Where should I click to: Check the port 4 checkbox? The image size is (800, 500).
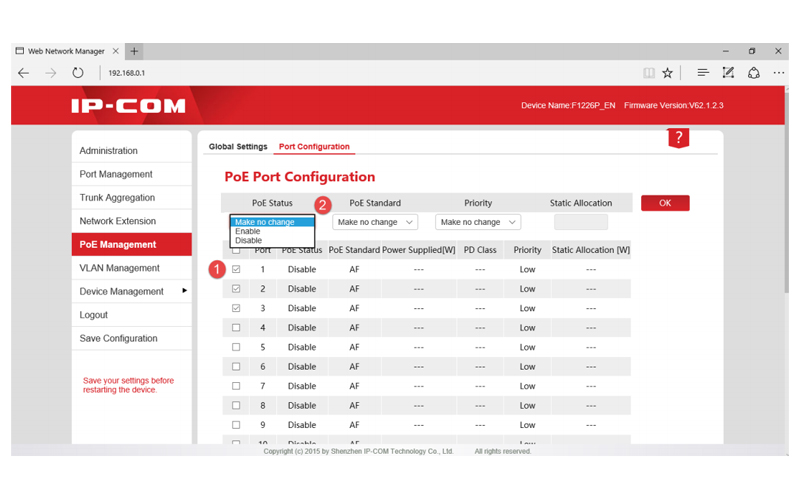pyautogui.click(x=236, y=327)
